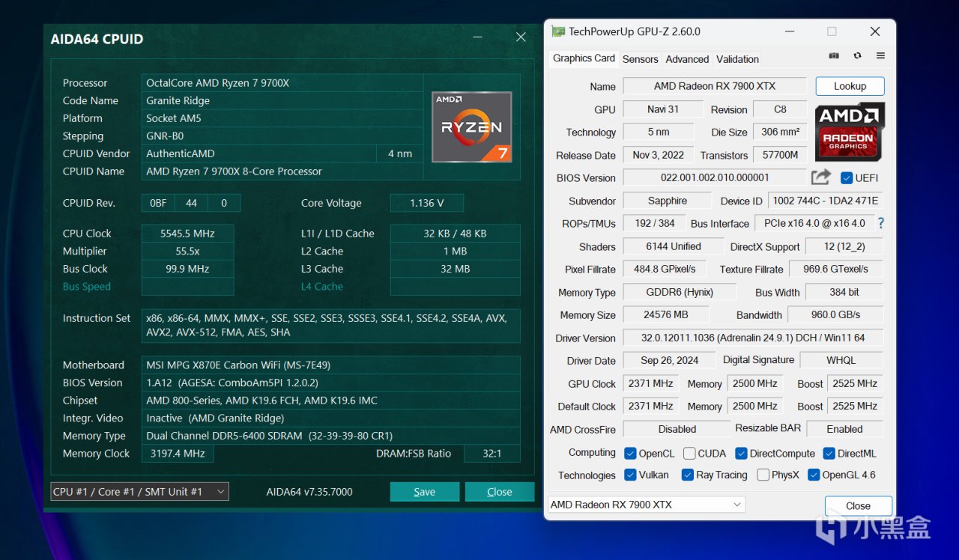Click the Memory Size "24576 MB"

click(x=665, y=314)
